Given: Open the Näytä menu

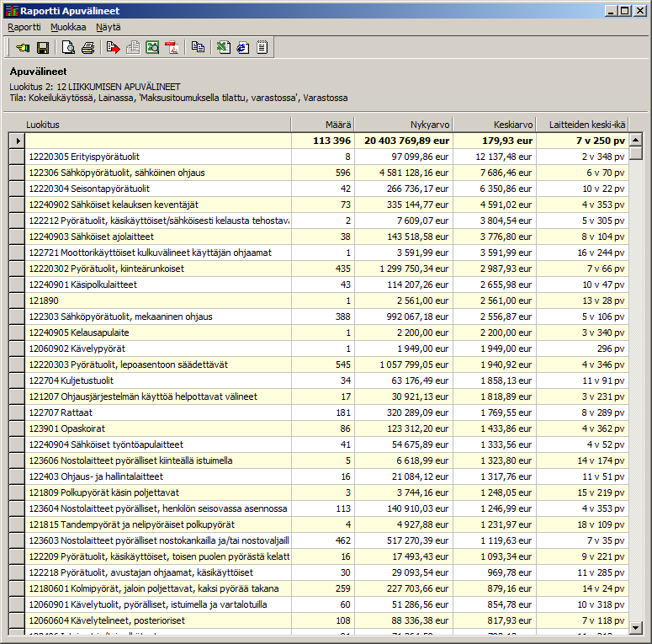Looking at the screenshot, I should coord(109,27).
